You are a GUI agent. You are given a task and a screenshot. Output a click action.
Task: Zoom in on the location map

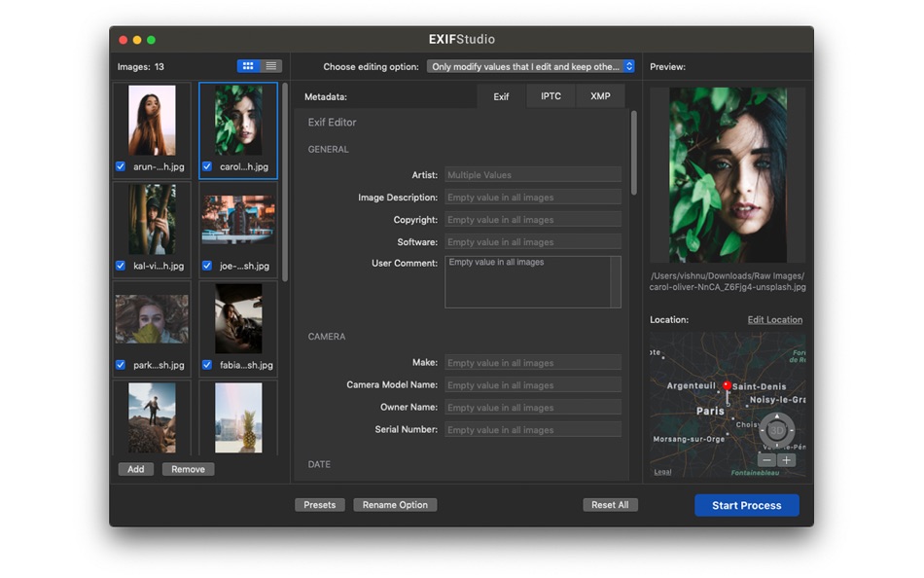(x=786, y=460)
